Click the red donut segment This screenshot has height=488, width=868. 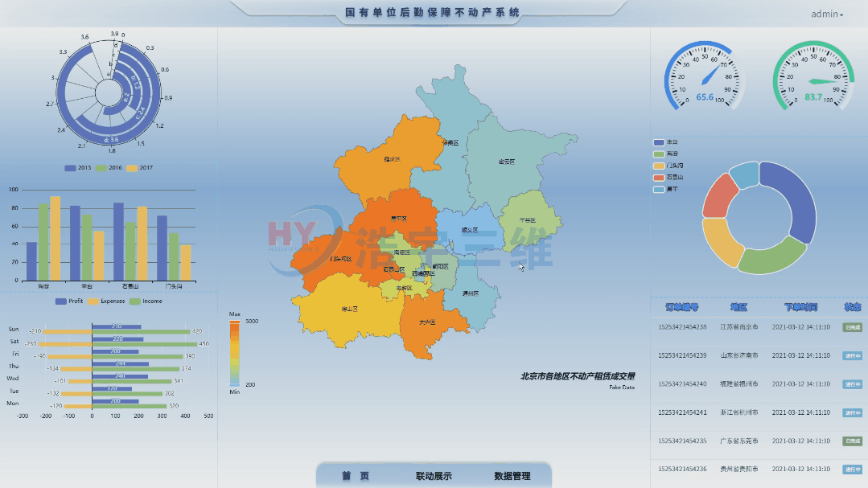[x=718, y=198]
